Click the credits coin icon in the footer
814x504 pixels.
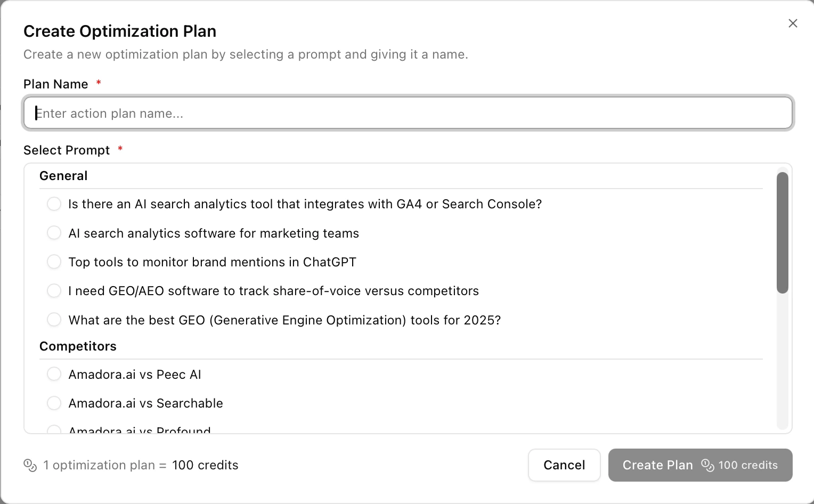[30, 465]
